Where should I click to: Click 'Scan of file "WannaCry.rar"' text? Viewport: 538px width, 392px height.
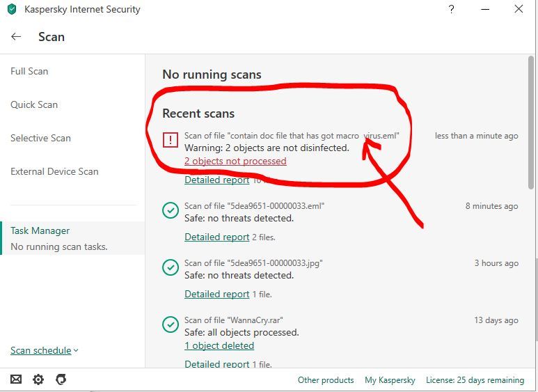coord(234,320)
